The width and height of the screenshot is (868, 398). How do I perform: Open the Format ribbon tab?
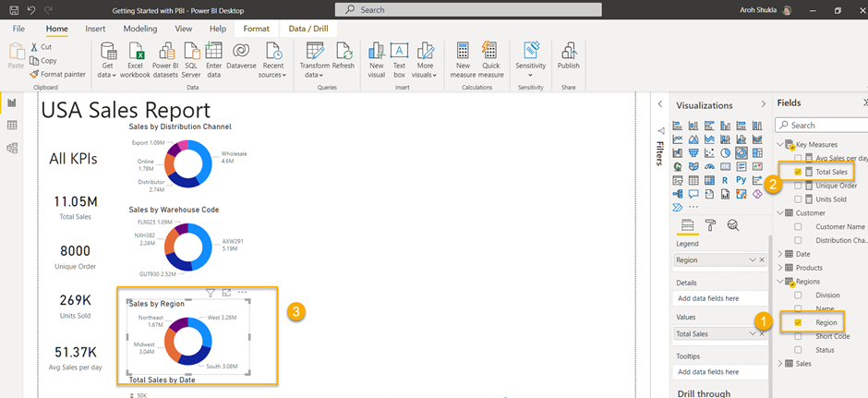pos(257,29)
